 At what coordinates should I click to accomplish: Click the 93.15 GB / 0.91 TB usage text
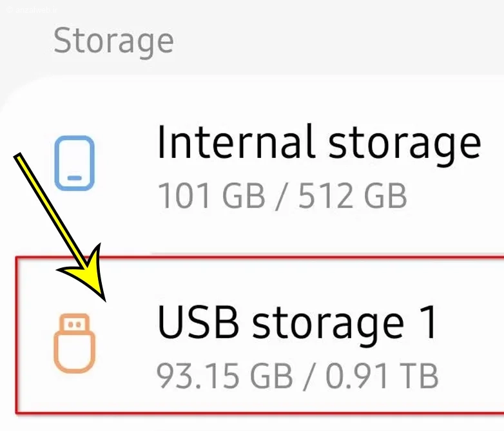pos(297,375)
